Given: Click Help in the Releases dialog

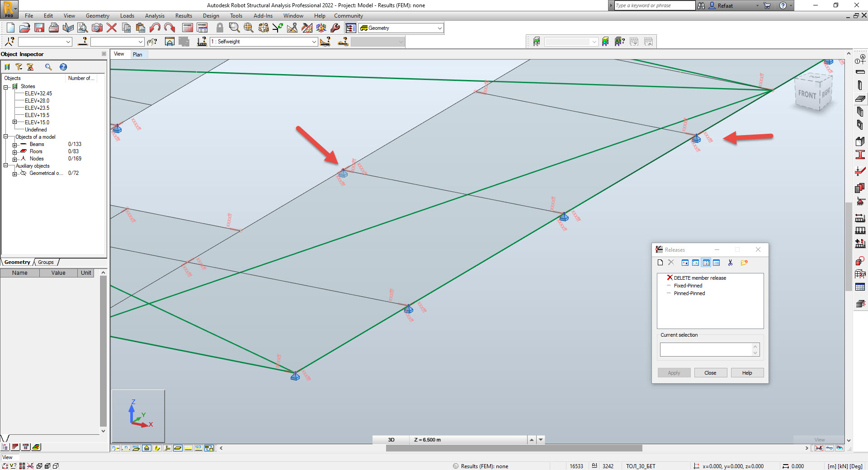Looking at the screenshot, I should [747, 372].
